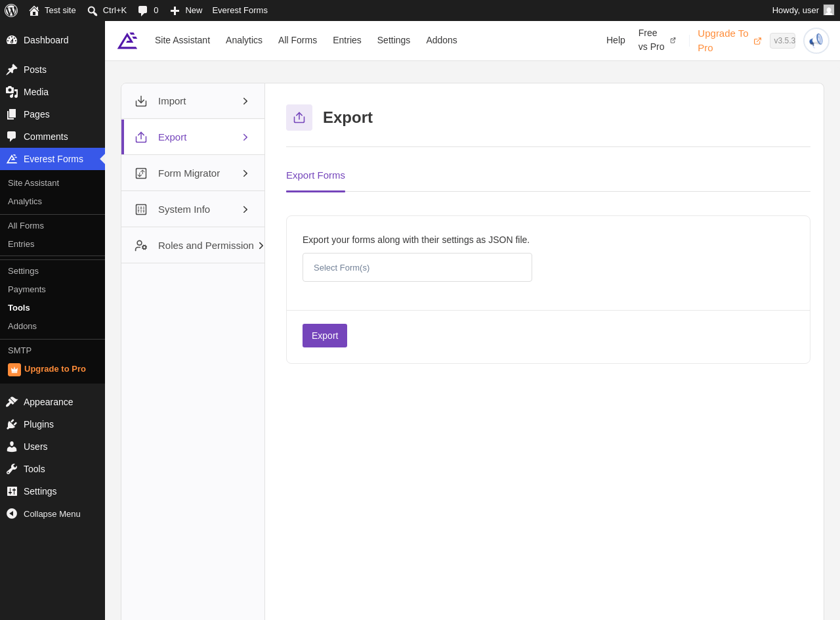Screen dimensions: 840x620
Task: Click the New plus icon in admin bar
Action: click(175, 11)
